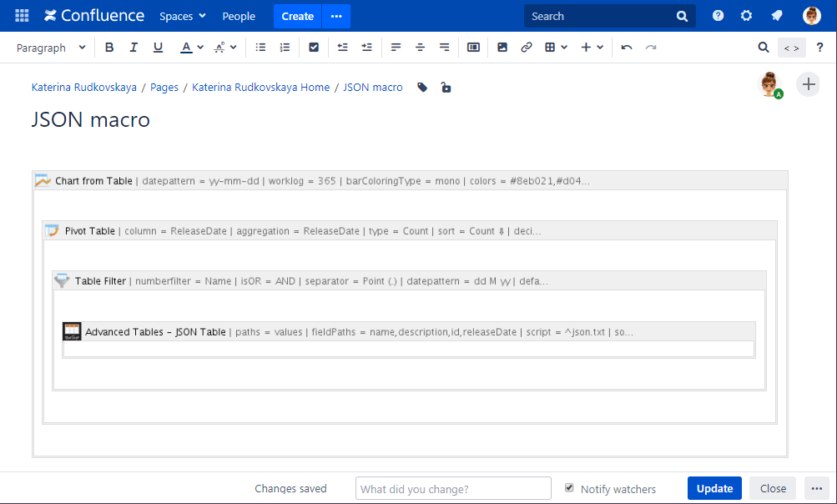The width and height of the screenshot is (837, 504).
Task: Open the text color dropdown arrow
Action: [200, 48]
